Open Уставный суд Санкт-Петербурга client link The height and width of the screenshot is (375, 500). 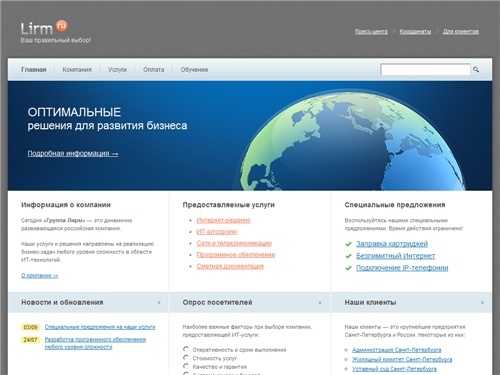pyautogui.click(x=394, y=369)
